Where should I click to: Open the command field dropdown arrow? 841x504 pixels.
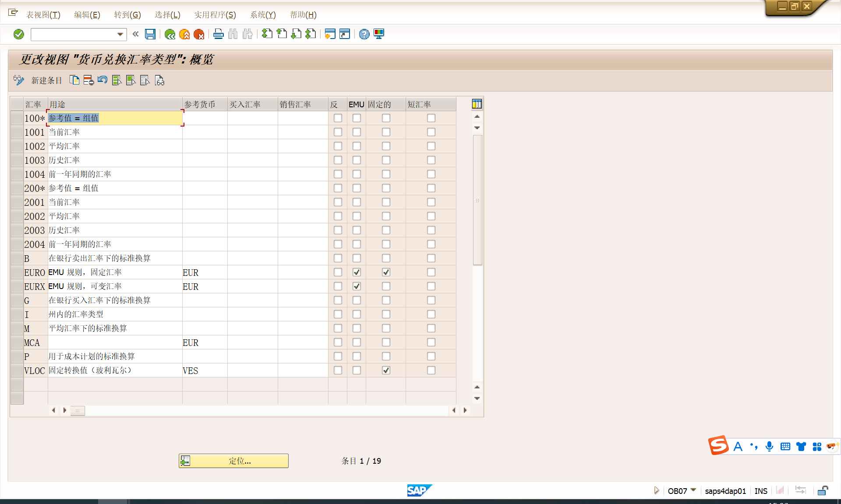click(120, 34)
